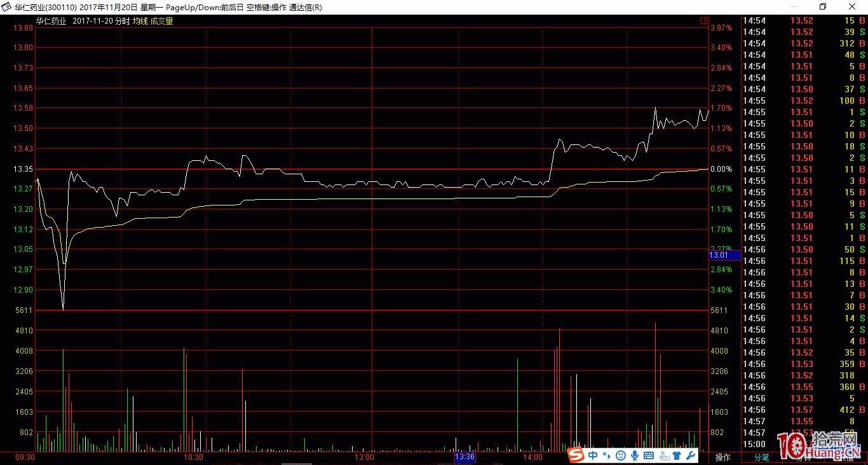Click the 5611 volume label on left axis

pos(25,310)
